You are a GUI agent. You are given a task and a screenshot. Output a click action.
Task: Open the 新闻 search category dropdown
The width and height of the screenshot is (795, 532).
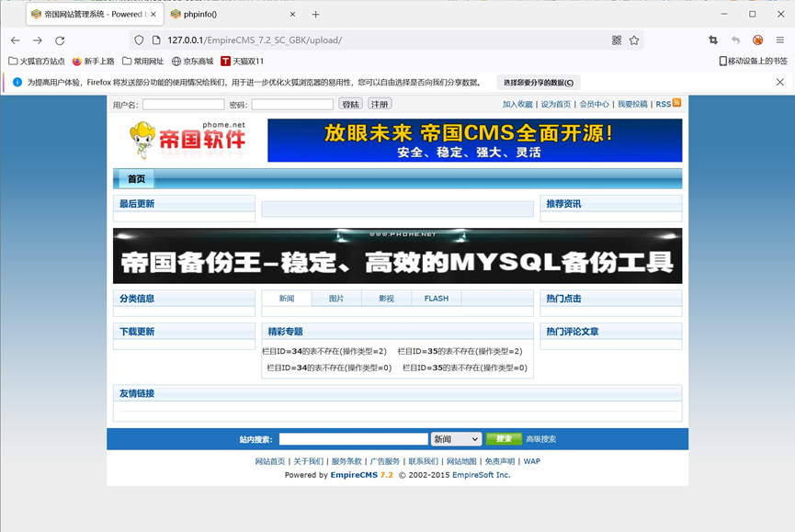point(456,439)
